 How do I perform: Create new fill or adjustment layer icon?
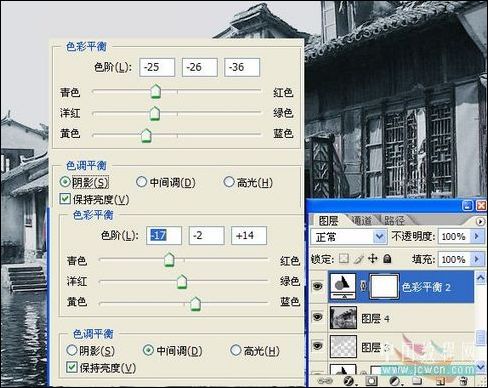[x=395, y=381]
